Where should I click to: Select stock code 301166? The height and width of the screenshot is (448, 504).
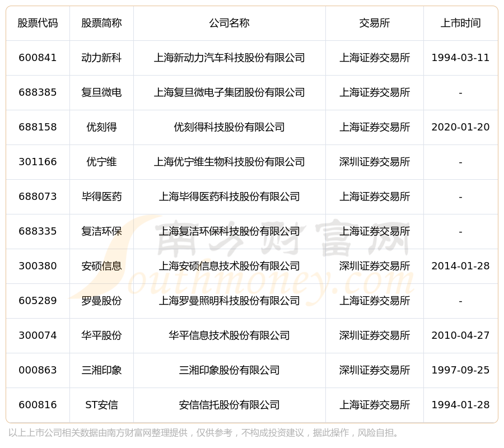coord(38,162)
